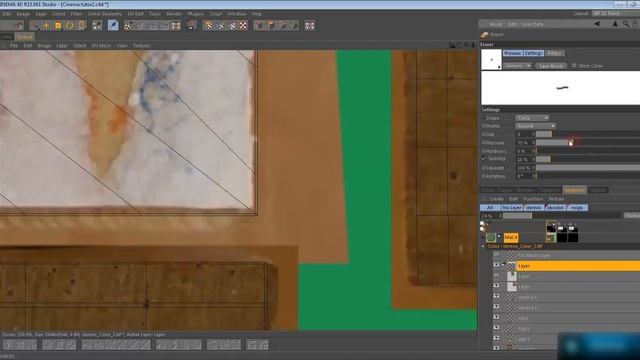Toggle the Spacing checkbox
Viewport: 640px width, 360px height.
click(484, 158)
